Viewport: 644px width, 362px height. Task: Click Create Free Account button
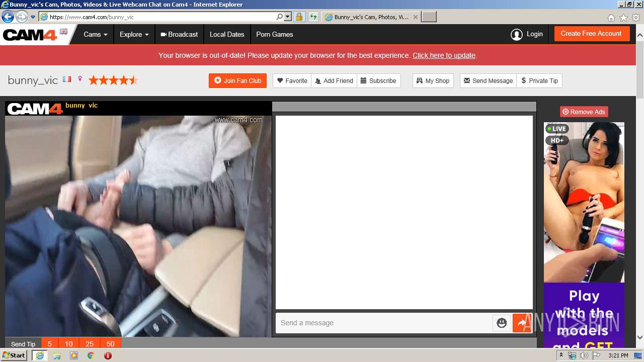click(592, 34)
